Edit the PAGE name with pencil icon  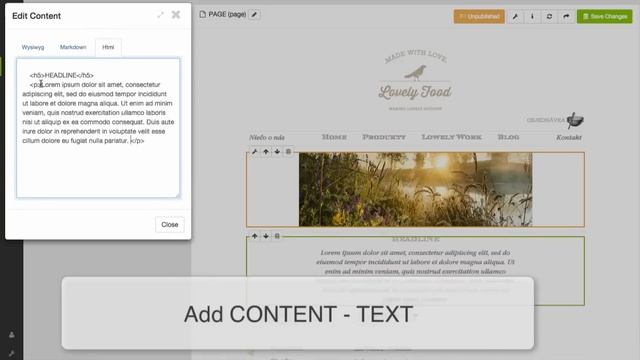pos(254,15)
